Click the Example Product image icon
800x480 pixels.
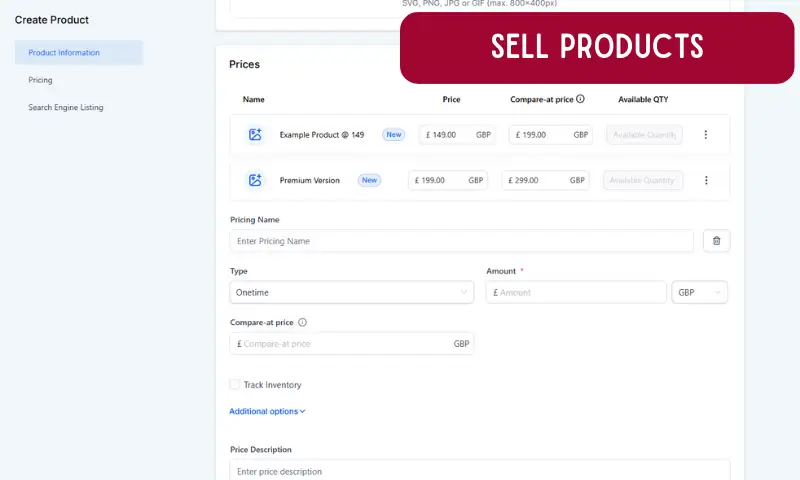click(255, 135)
